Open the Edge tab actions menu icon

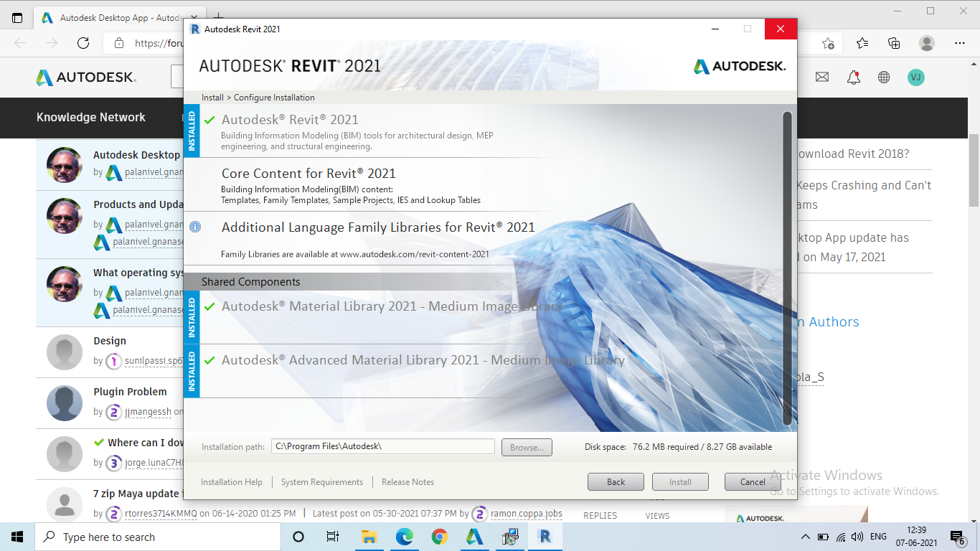tap(17, 18)
